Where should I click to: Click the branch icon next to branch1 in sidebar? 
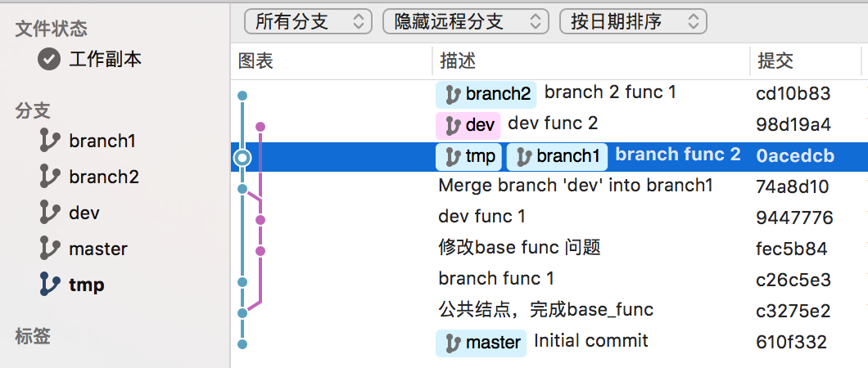point(50,141)
